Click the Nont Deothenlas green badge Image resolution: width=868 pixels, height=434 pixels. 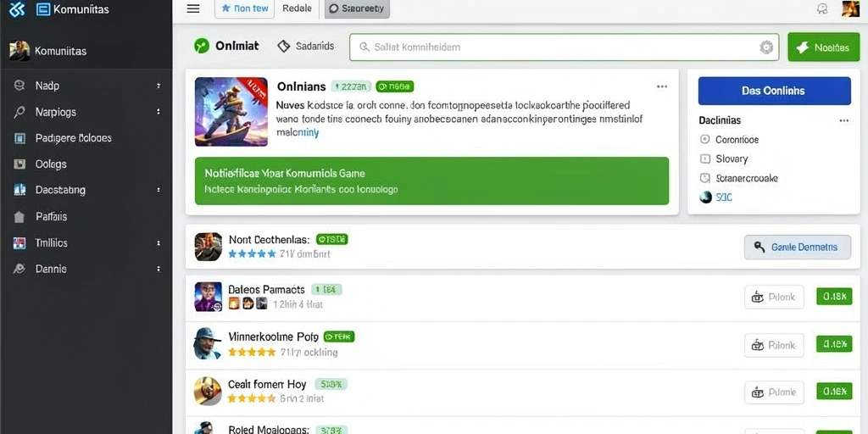331,239
